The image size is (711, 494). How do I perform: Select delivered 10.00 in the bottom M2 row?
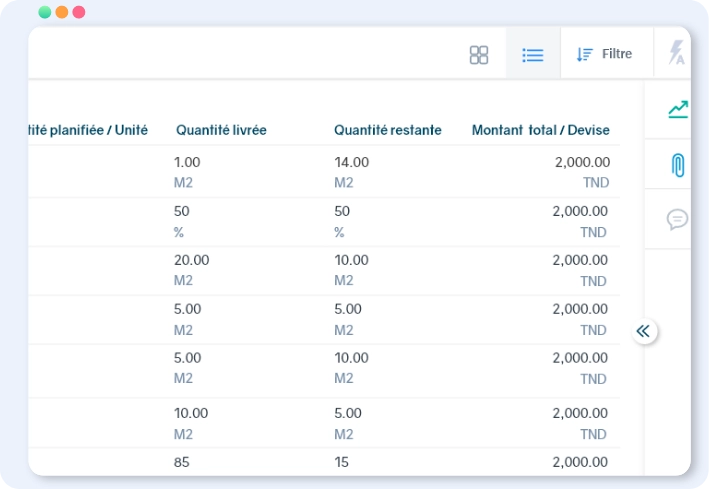(191, 413)
